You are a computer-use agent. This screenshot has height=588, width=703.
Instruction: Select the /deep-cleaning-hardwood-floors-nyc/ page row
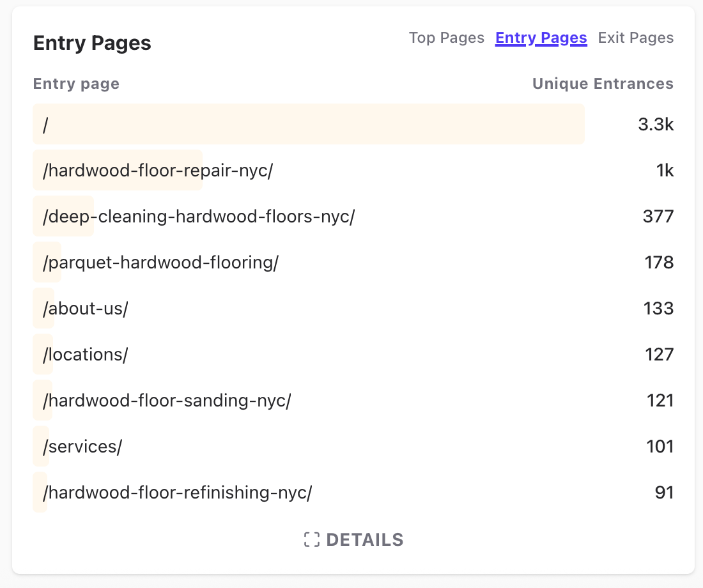(x=198, y=217)
